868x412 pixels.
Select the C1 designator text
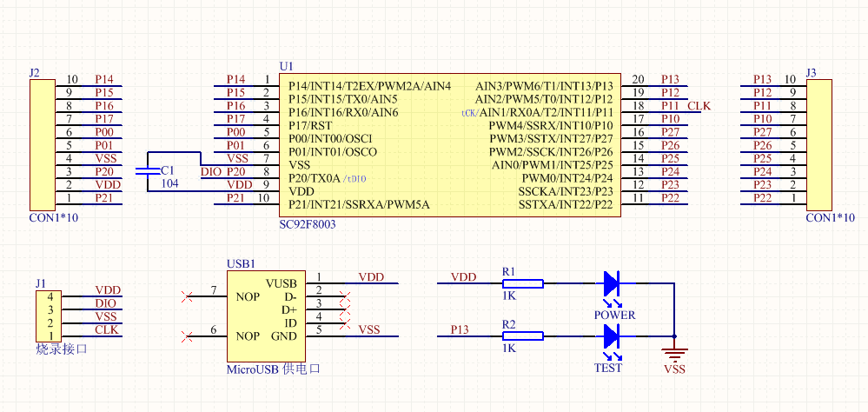[167, 170]
